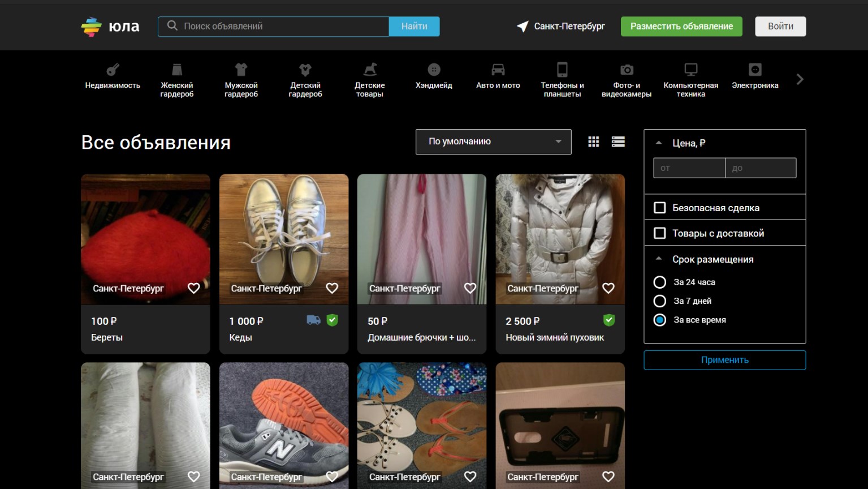This screenshot has width=868, height=489.
Task: Open Фото- и видеокамеры category icon
Action: (x=627, y=70)
